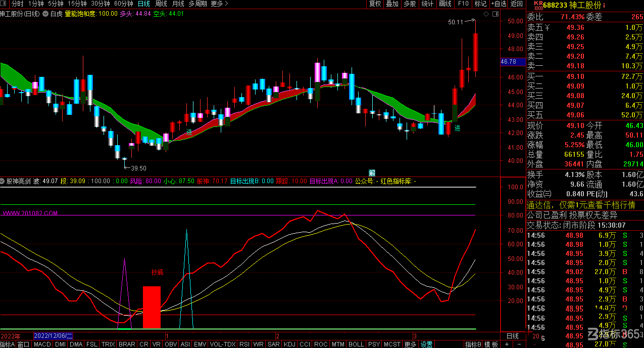
Task: Select the 5分钟 period
Action: (x=56, y=4)
